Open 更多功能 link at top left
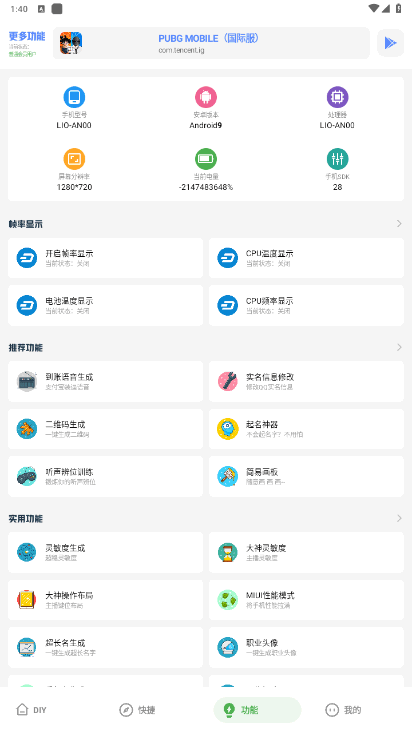The height and width of the screenshot is (732, 412). [x=27, y=36]
